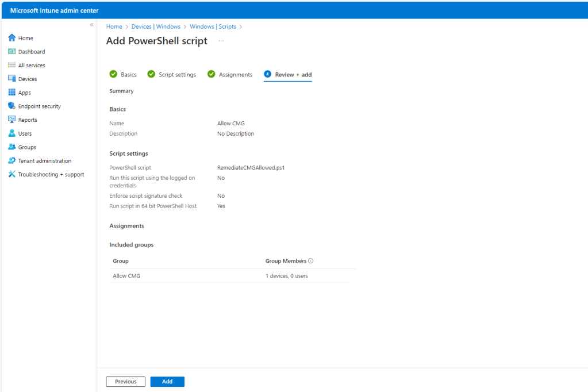The width and height of the screenshot is (588, 392).
Task: Open the ellipsis menu beside page title
Action: (x=221, y=41)
